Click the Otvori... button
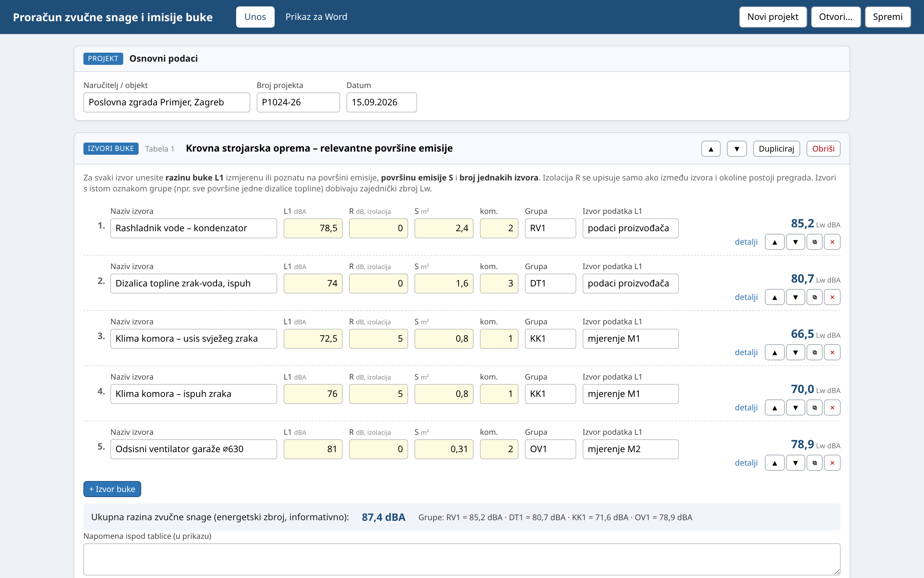This screenshot has width=924, height=578. 836,17
